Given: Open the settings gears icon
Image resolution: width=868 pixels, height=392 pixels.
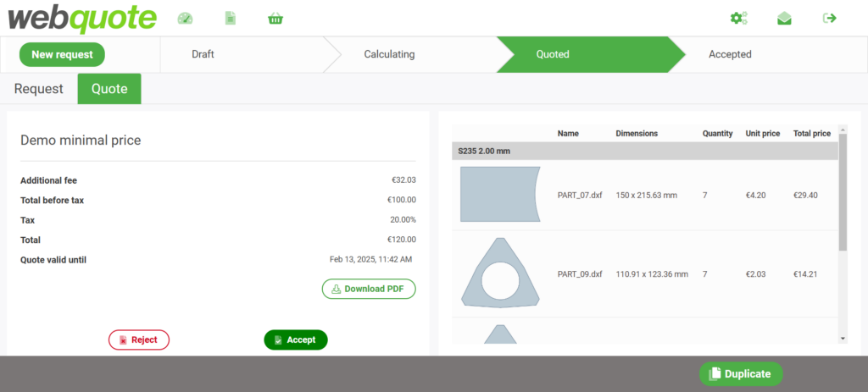Looking at the screenshot, I should point(738,19).
